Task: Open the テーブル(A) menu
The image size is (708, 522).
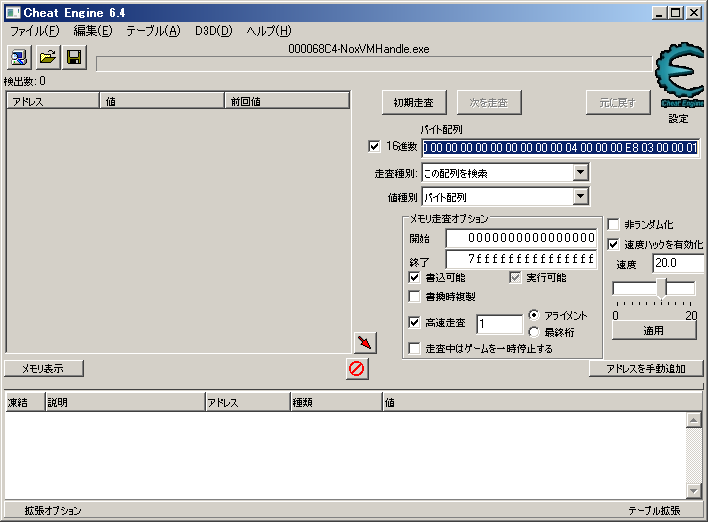Action: [153, 31]
